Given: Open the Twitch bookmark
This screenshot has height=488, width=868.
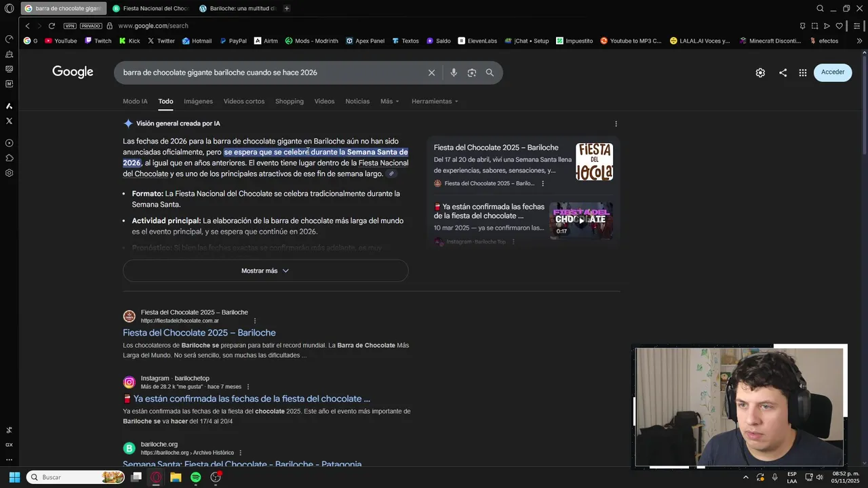Looking at the screenshot, I should (x=98, y=41).
